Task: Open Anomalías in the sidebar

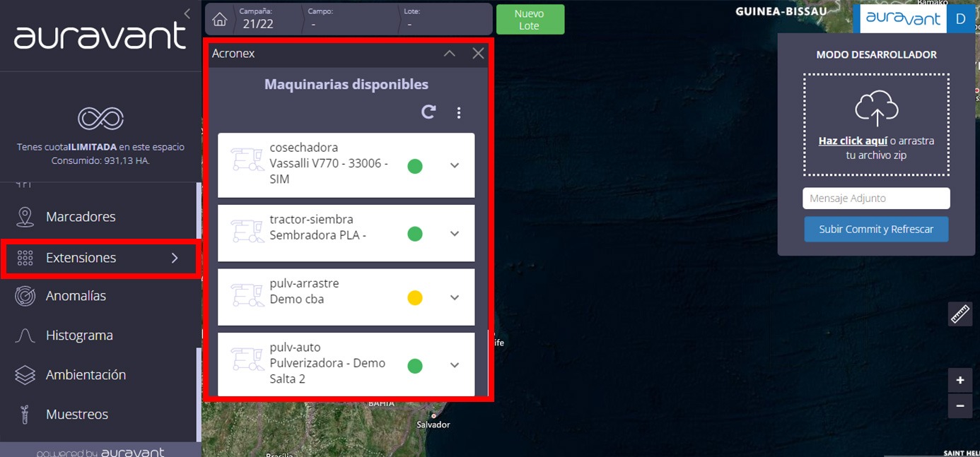Action: coord(99,296)
